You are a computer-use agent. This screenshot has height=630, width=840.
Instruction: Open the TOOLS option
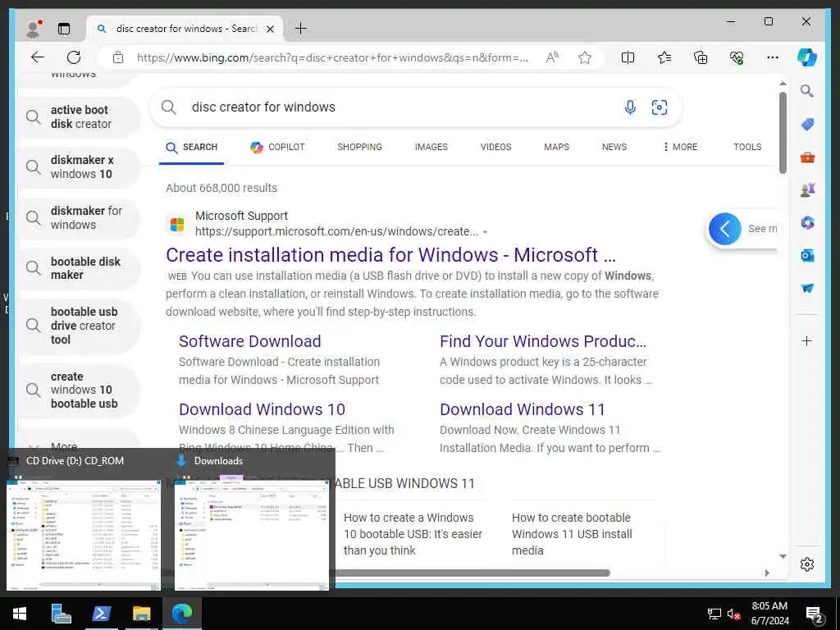[746, 148]
